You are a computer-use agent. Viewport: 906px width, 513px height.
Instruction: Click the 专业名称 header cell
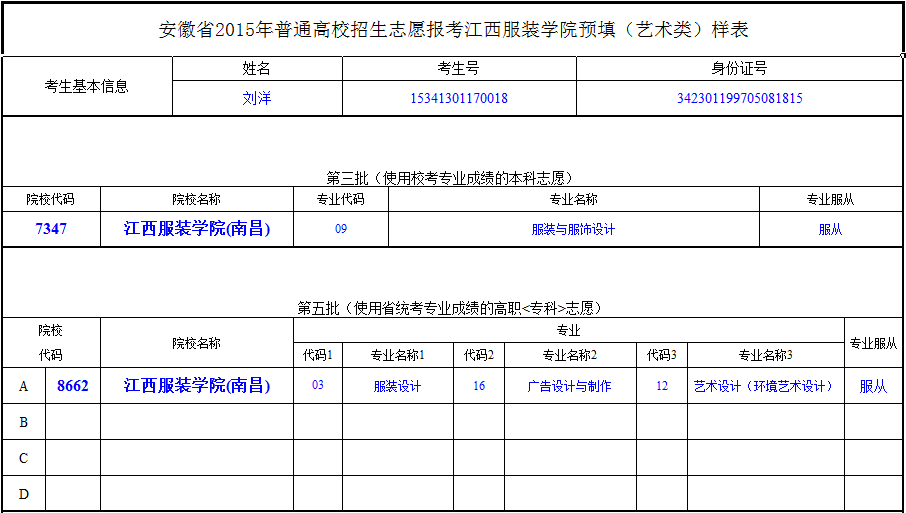573,199
